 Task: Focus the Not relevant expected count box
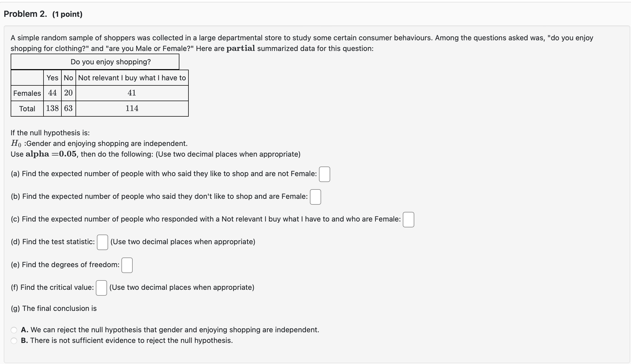(x=408, y=219)
